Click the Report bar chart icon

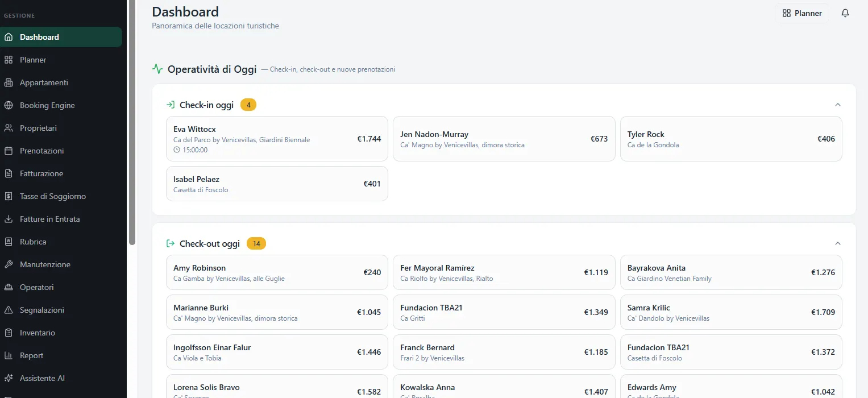(x=9, y=355)
